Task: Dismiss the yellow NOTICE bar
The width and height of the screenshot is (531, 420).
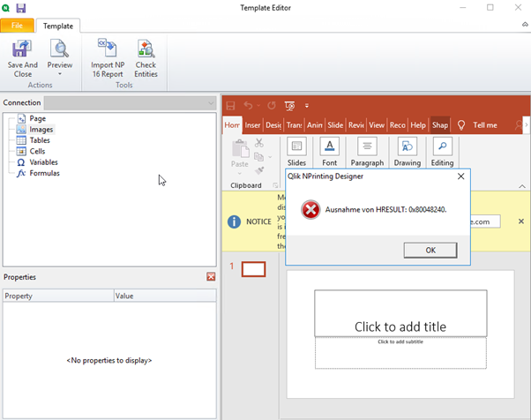Action: (520, 221)
